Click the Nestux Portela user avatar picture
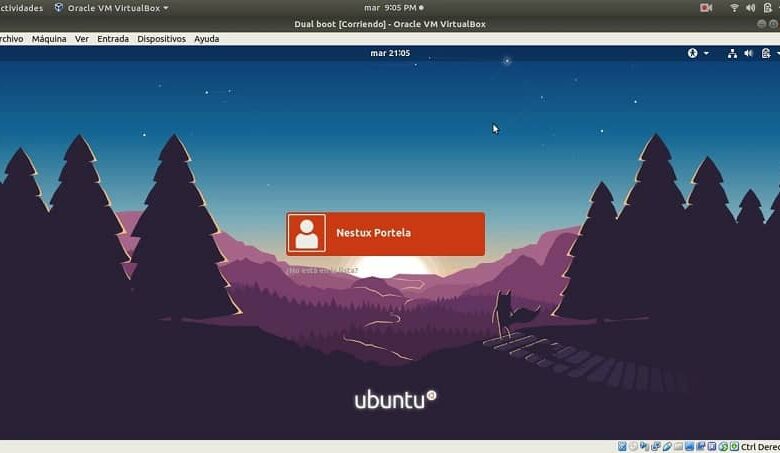This screenshot has width=780, height=453. pos(307,234)
